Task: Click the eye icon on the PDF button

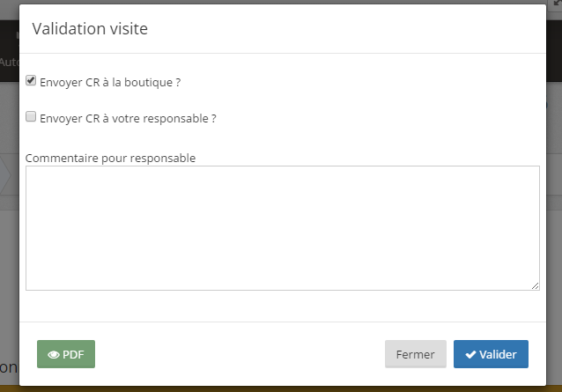Action: pyautogui.click(x=54, y=354)
